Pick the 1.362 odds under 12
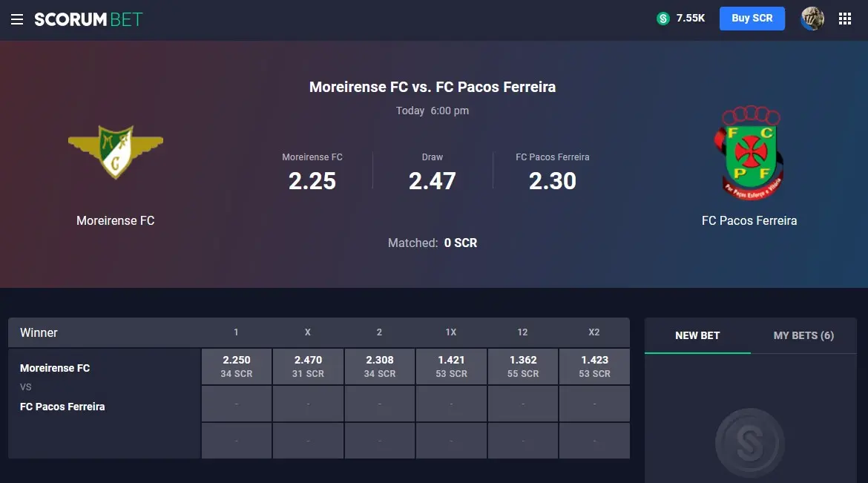 tap(523, 366)
